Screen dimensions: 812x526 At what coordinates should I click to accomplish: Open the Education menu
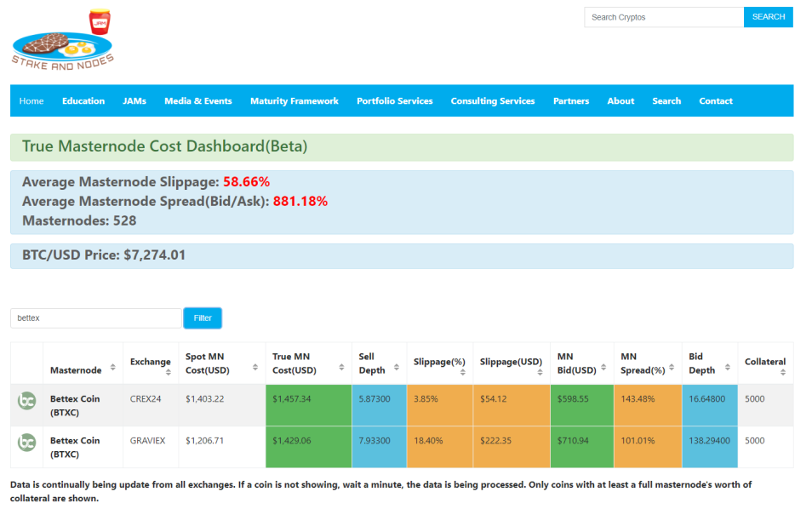tap(83, 101)
